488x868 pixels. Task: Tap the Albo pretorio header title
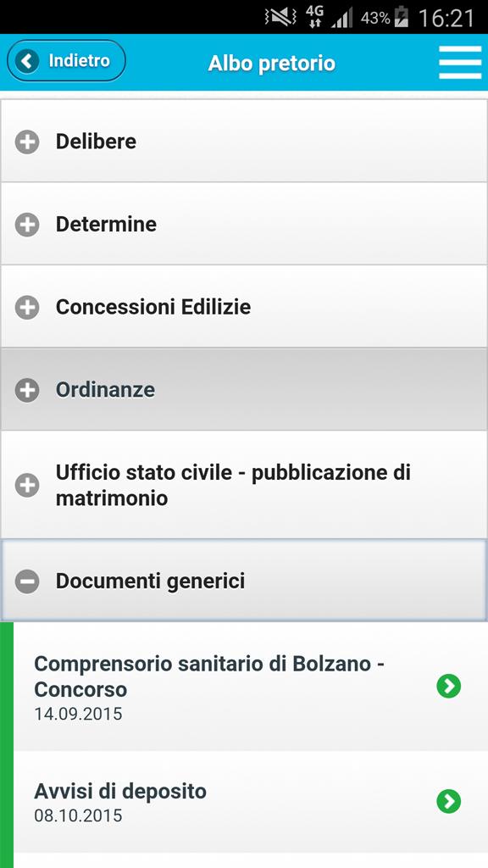coord(272,63)
